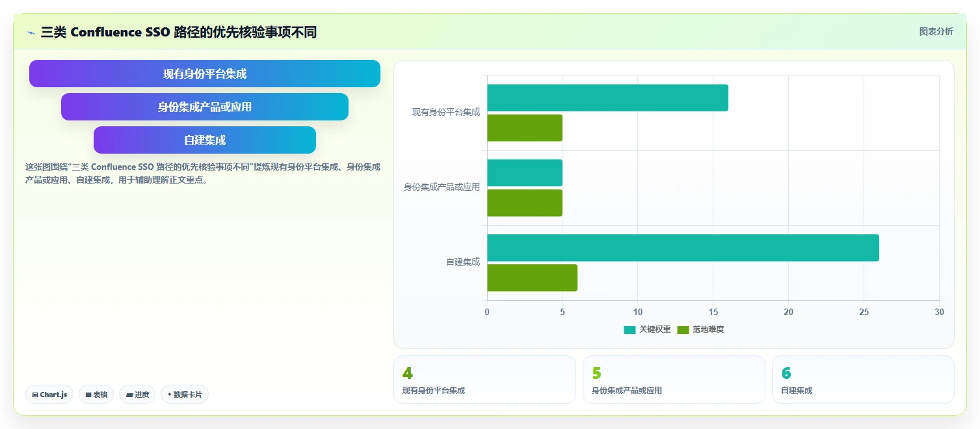
Task: Click the chart title 三类 Confluence SSO 路径的优先核验事项不同
Action: (179, 32)
